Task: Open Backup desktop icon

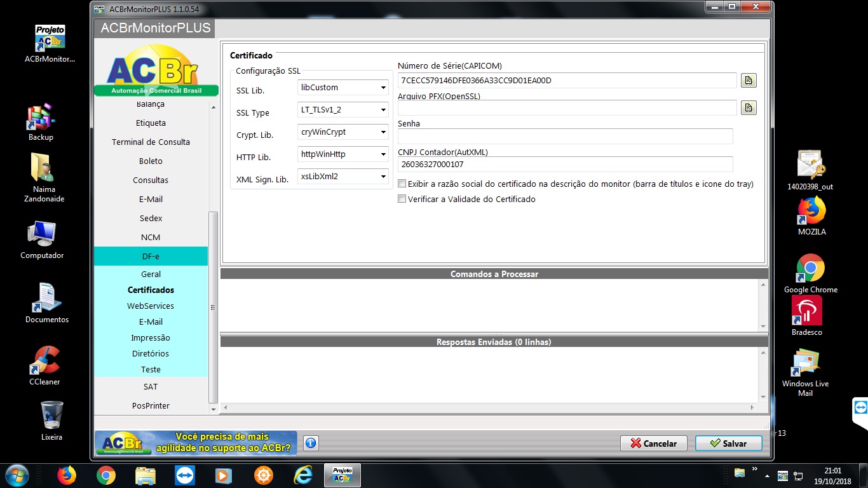Action: click(x=41, y=123)
